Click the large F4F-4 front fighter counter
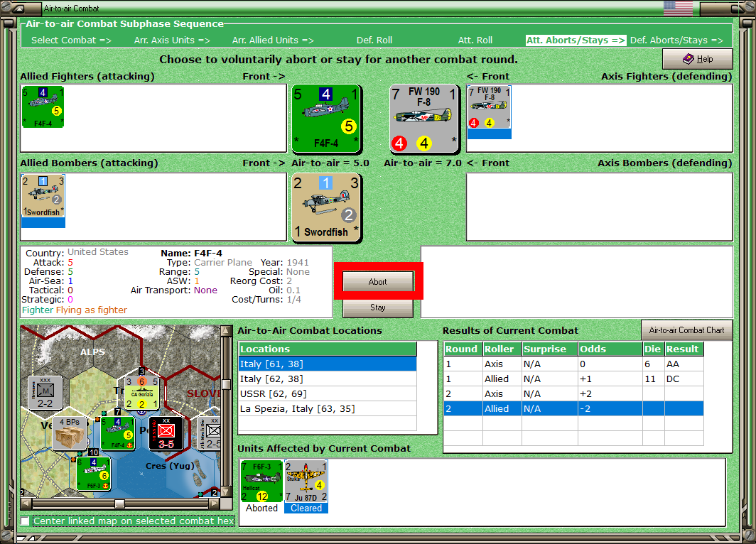The width and height of the screenshot is (756, 544). 326,119
